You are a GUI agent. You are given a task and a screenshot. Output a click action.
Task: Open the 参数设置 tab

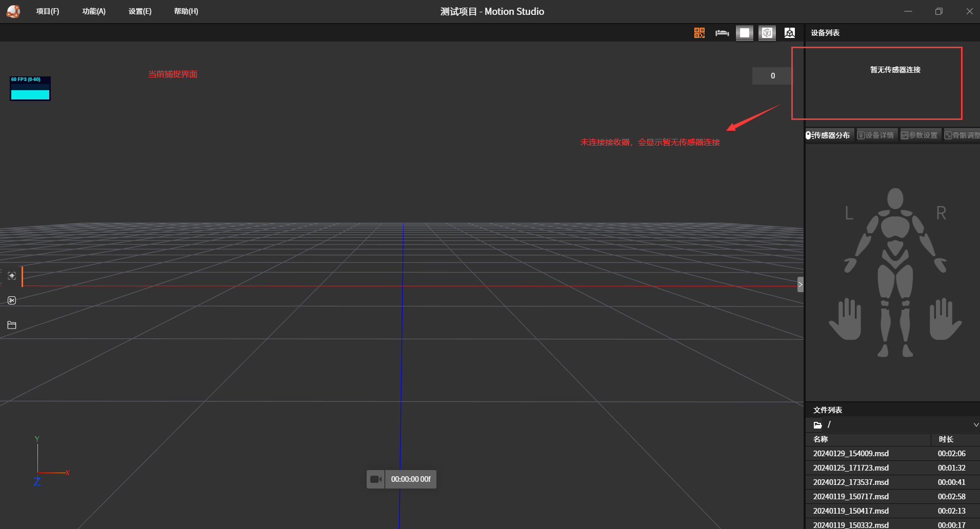point(920,135)
